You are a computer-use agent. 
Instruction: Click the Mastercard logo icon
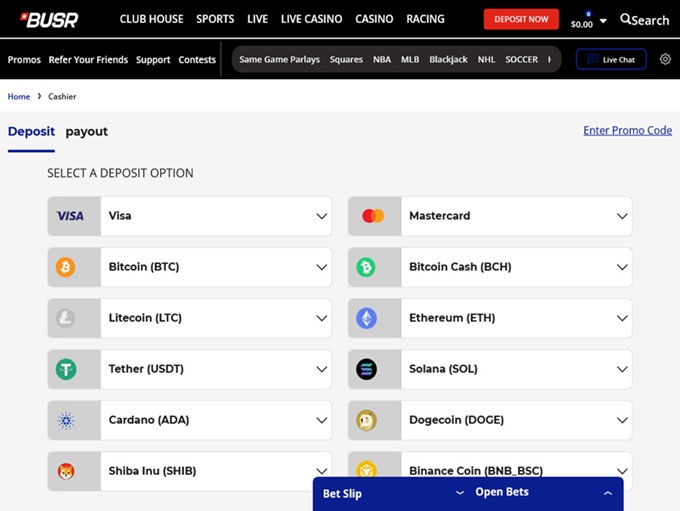373,216
